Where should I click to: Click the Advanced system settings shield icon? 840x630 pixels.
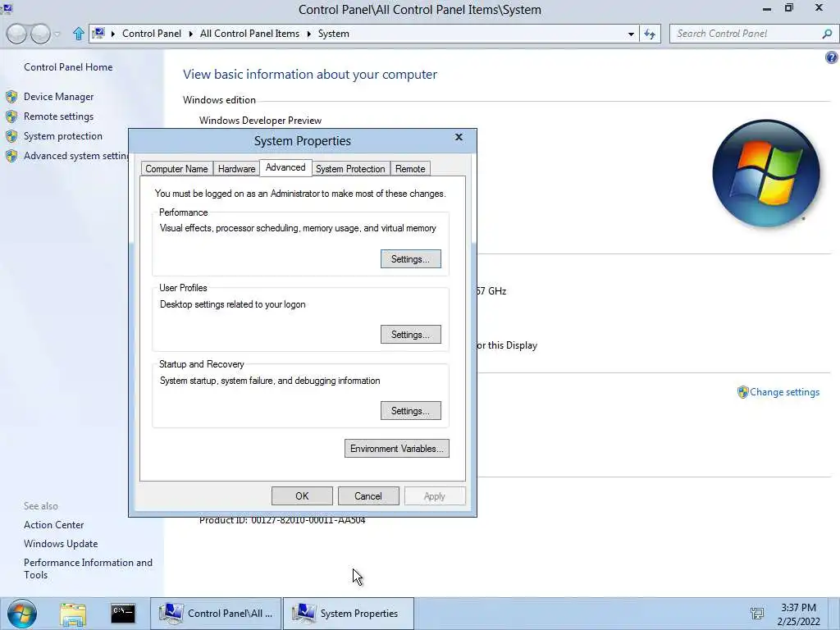point(11,156)
